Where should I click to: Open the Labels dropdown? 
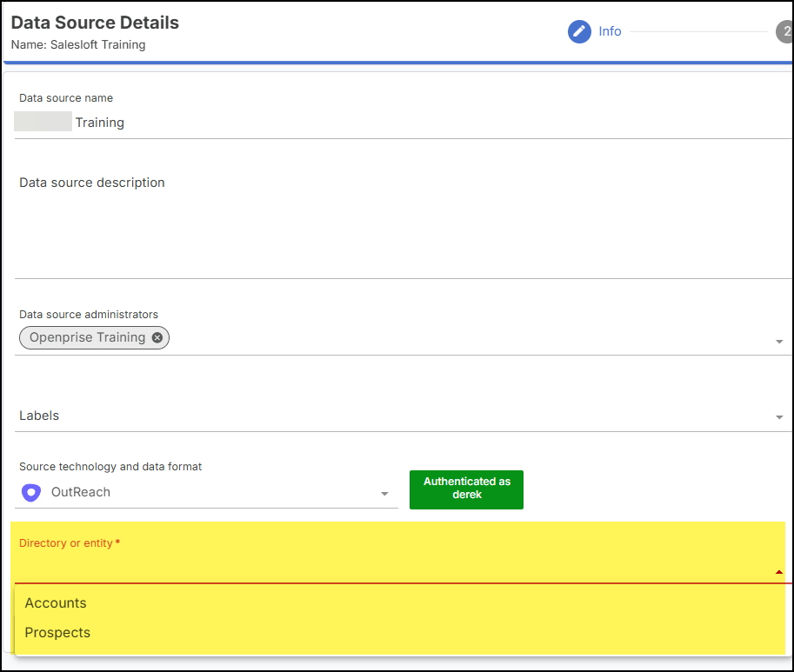(x=403, y=416)
